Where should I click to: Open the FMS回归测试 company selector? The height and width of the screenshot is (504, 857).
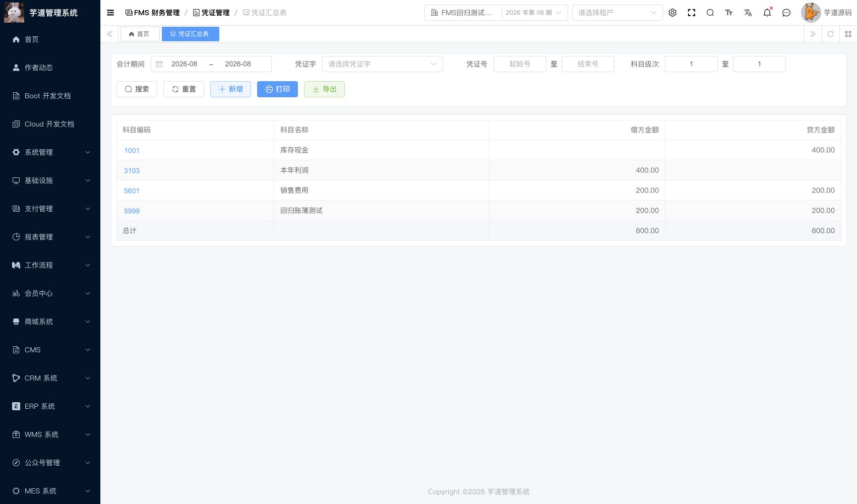pyautogui.click(x=463, y=13)
